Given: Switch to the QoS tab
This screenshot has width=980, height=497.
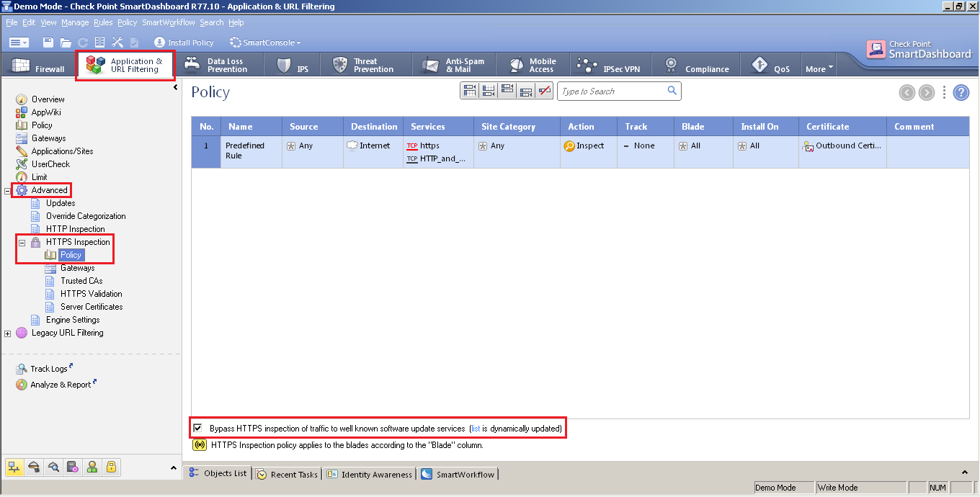Looking at the screenshot, I should [x=771, y=66].
